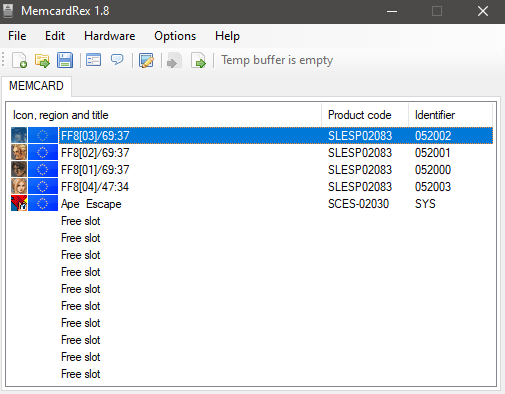Click the Ape Escape save icon

[19, 204]
